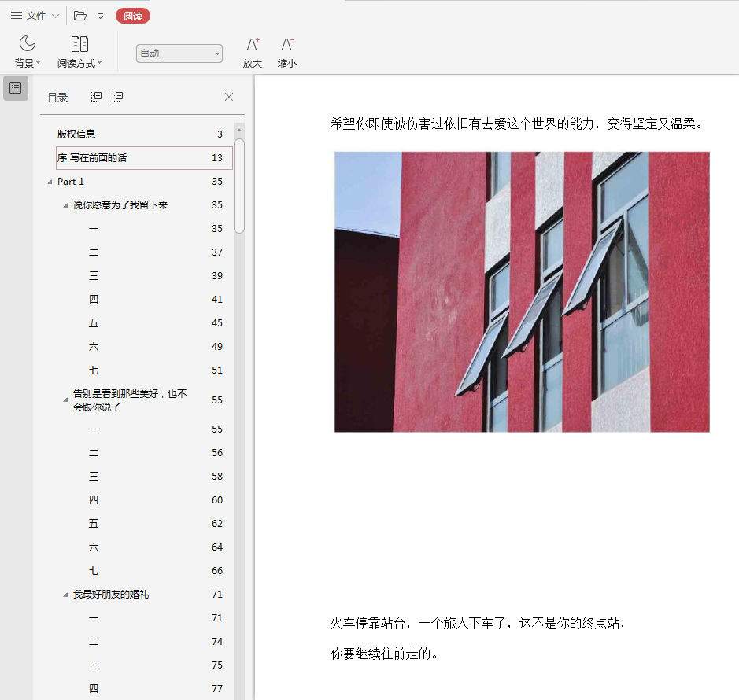
Task: Click the open folder icon
Action: click(x=80, y=16)
